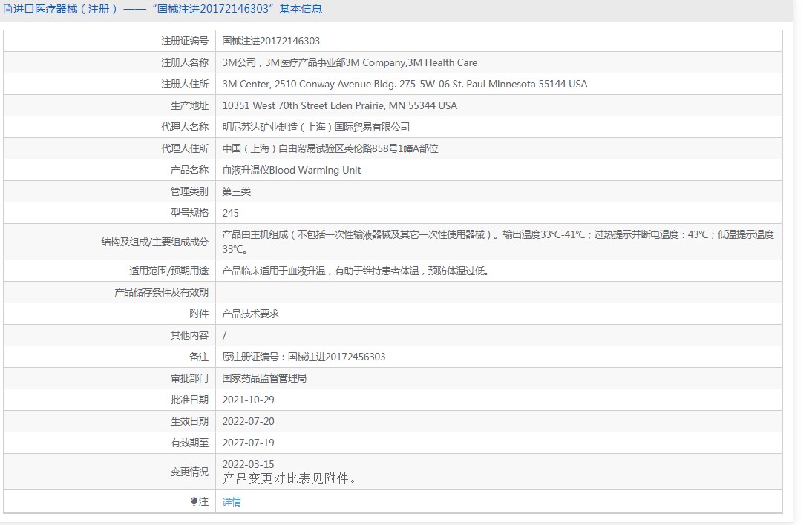Click the label 生效日期
This screenshot has height=525, width=812.
tap(189, 421)
